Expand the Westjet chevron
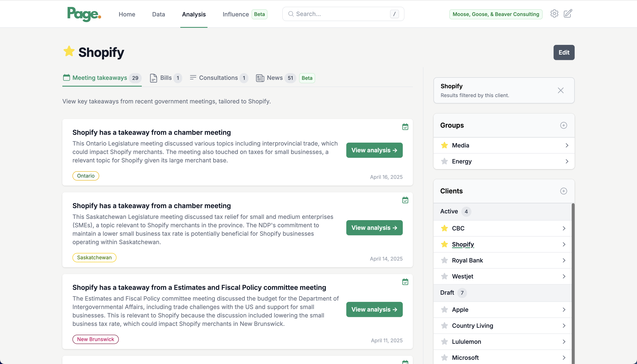 tap(564, 276)
